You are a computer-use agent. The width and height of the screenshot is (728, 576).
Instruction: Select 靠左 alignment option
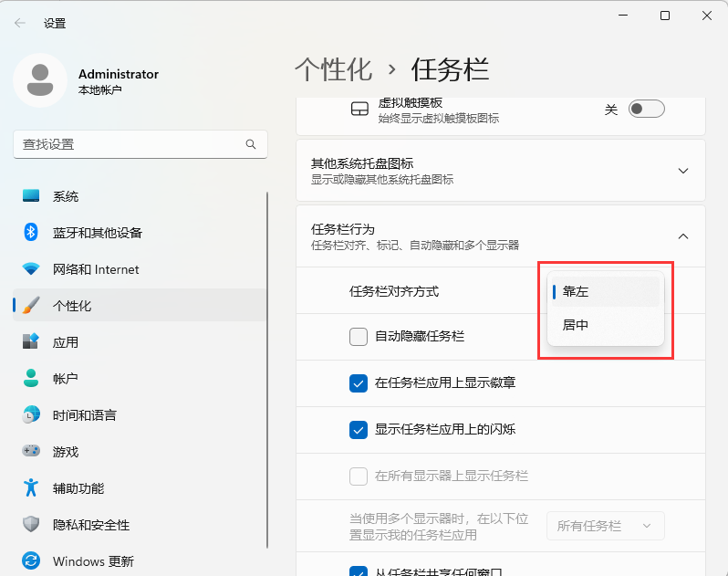click(606, 291)
